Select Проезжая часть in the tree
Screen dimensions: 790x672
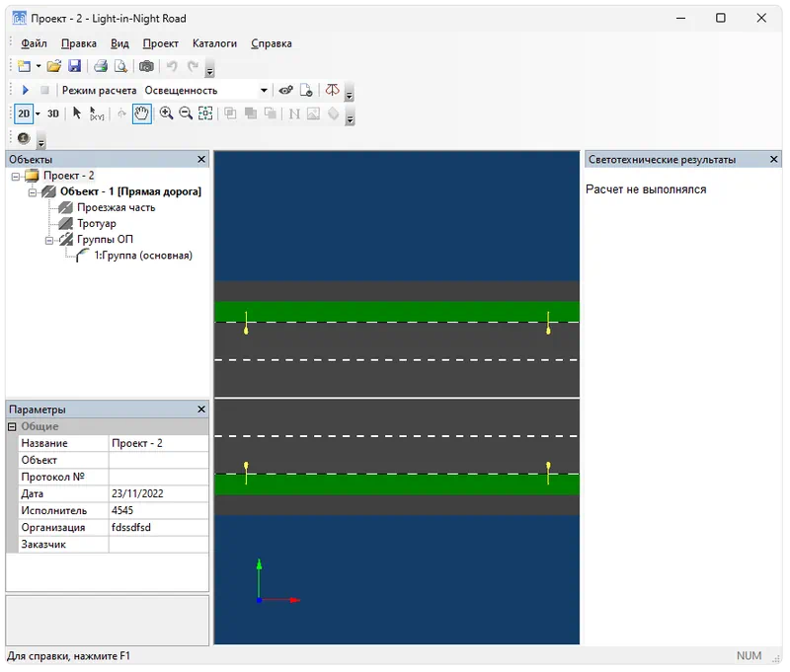116,208
